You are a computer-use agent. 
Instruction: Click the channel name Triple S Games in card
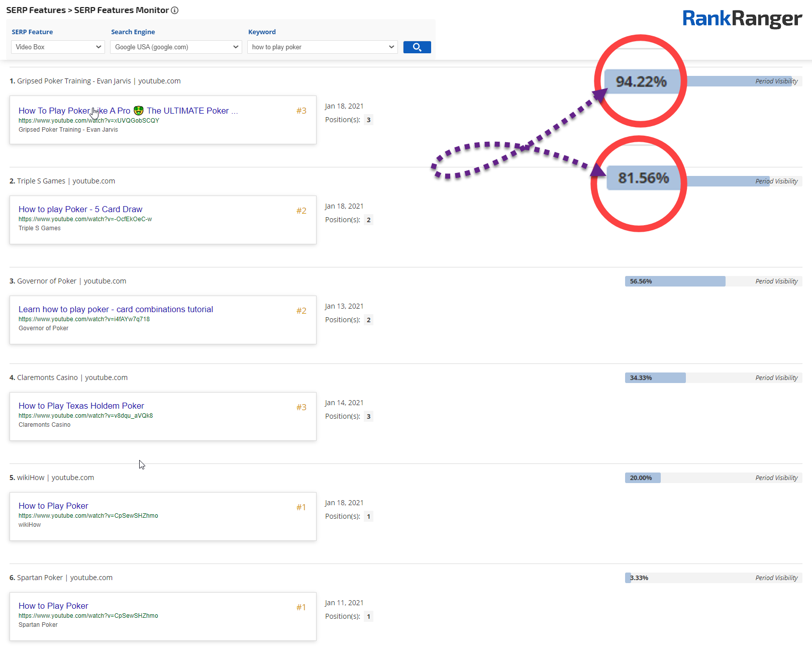click(40, 228)
